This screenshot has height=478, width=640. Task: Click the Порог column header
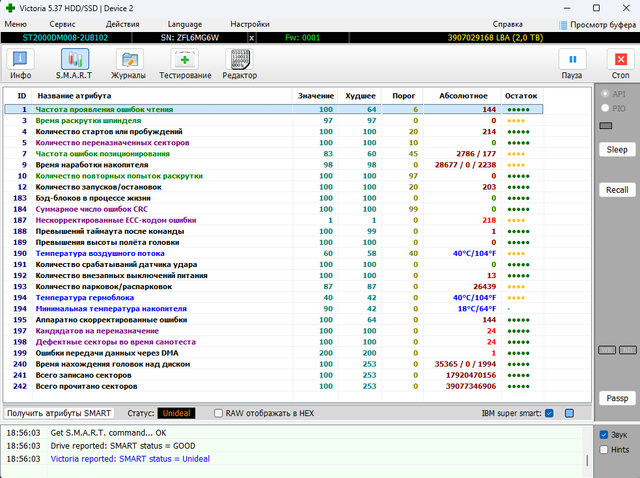403,96
